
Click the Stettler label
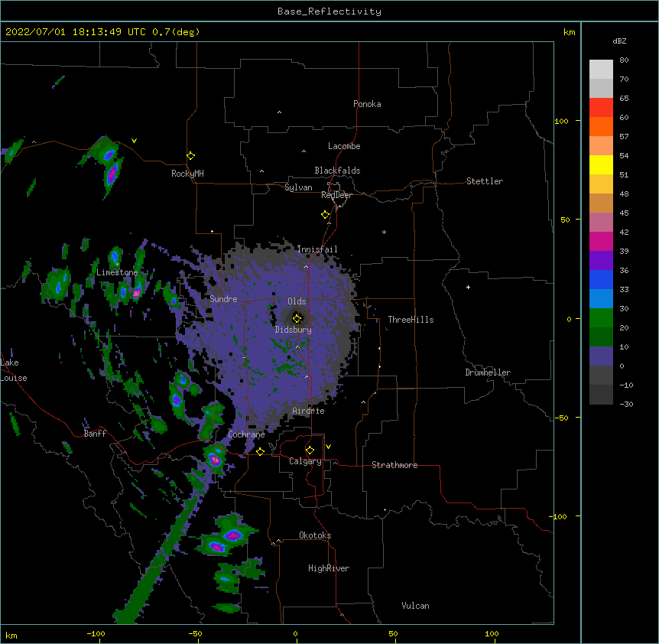point(485,181)
